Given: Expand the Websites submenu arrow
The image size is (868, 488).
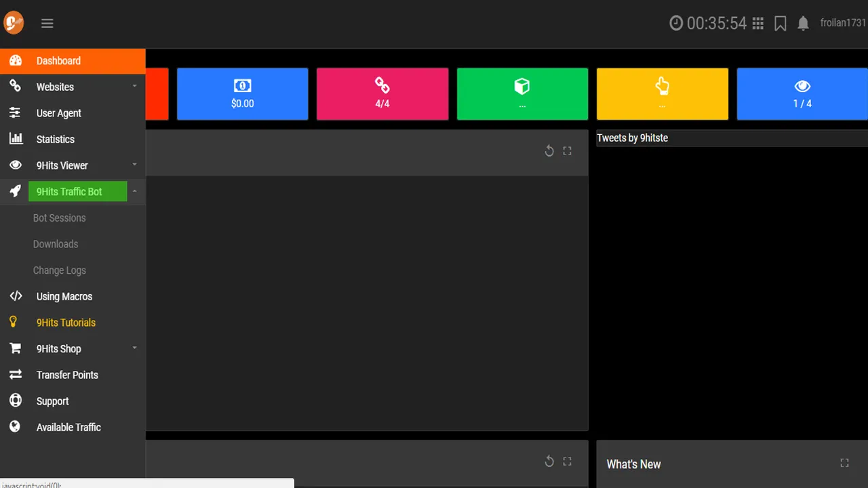Looking at the screenshot, I should tap(134, 86).
